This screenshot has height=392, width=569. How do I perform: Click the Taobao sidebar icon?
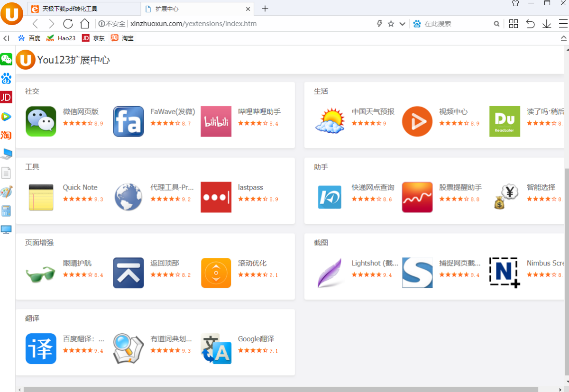click(6, 135)
